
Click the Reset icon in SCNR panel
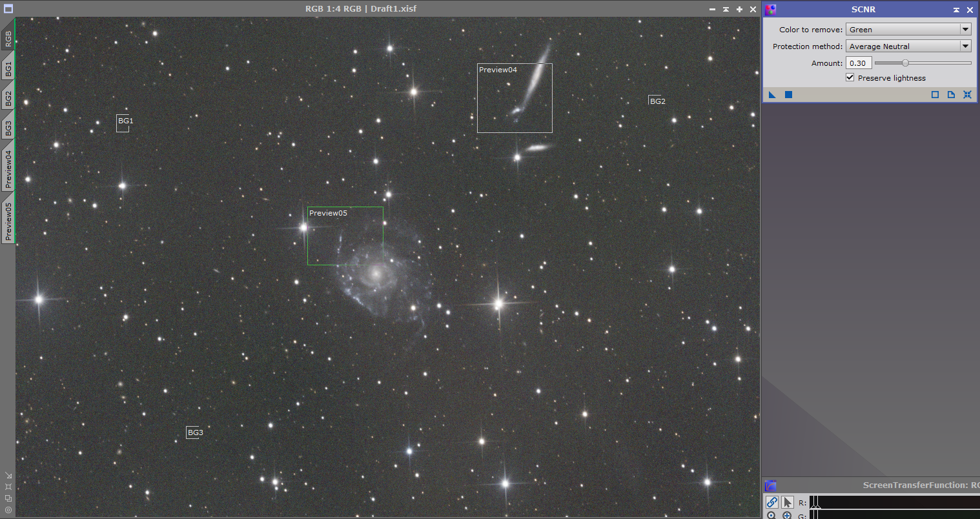coord(967,95)
